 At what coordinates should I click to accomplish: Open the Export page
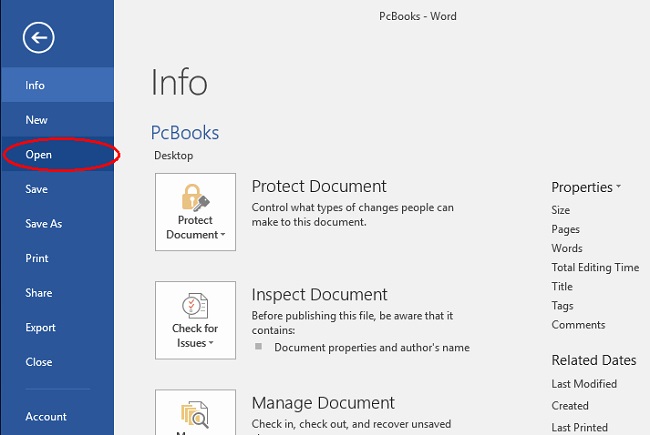[57, 327]
